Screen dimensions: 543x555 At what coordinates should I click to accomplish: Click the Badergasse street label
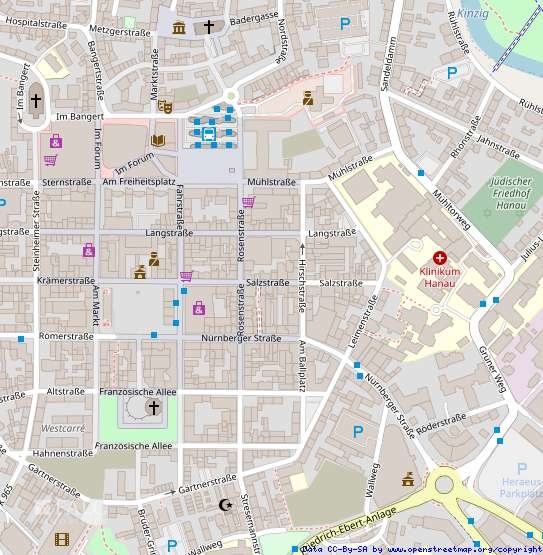pyautogui.click(x=254, y=19)
